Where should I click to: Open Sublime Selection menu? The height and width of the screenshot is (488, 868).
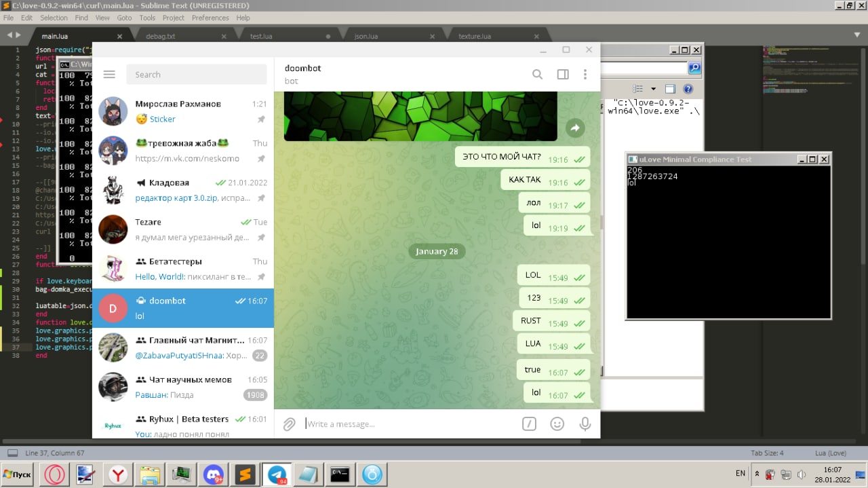pos(54,18)
